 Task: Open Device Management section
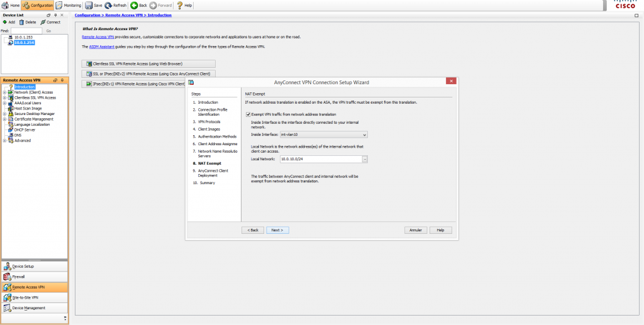[35, 308]
